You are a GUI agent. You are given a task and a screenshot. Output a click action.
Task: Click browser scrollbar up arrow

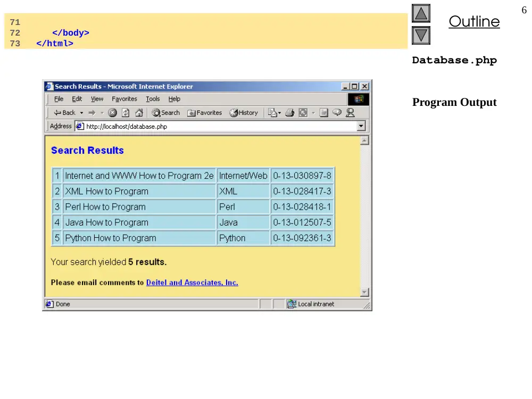(364, 140)
